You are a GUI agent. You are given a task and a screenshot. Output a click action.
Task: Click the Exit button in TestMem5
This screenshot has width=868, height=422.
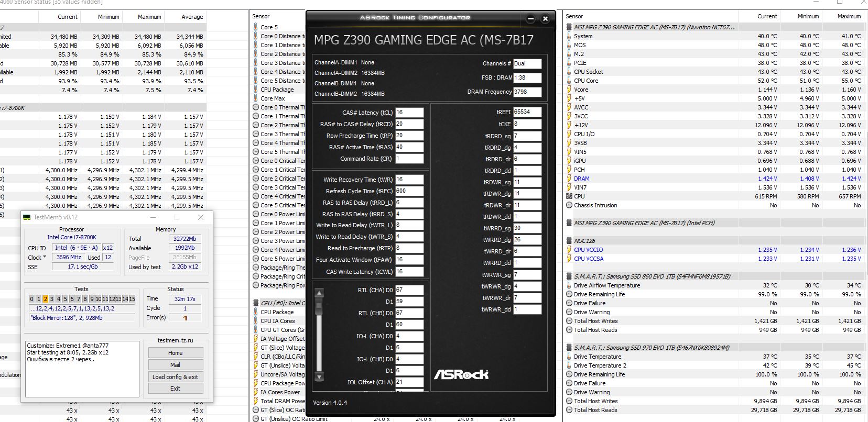tap(175, 388)
